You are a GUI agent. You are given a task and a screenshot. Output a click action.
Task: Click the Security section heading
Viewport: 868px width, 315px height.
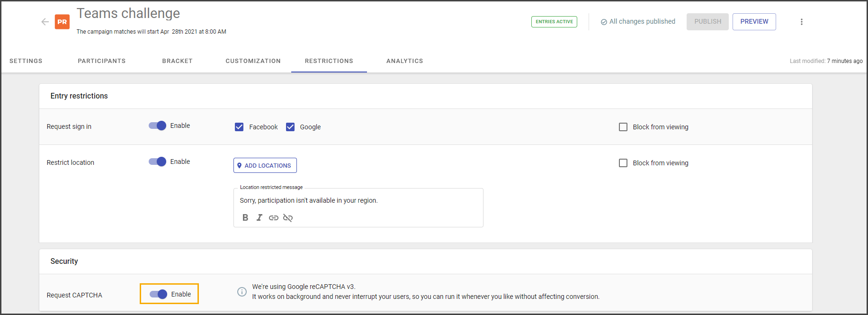[x=64, y=261]
